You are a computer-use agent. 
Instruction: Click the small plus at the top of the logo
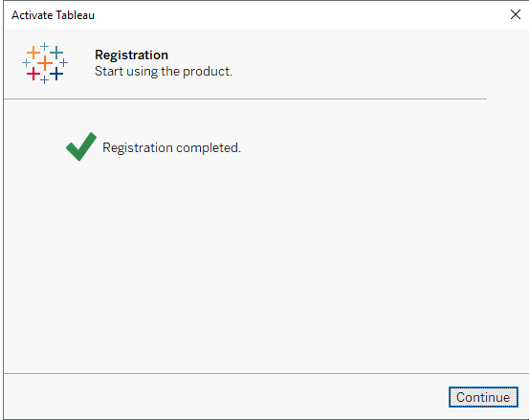pyautogui.click(x=45, y=46)
